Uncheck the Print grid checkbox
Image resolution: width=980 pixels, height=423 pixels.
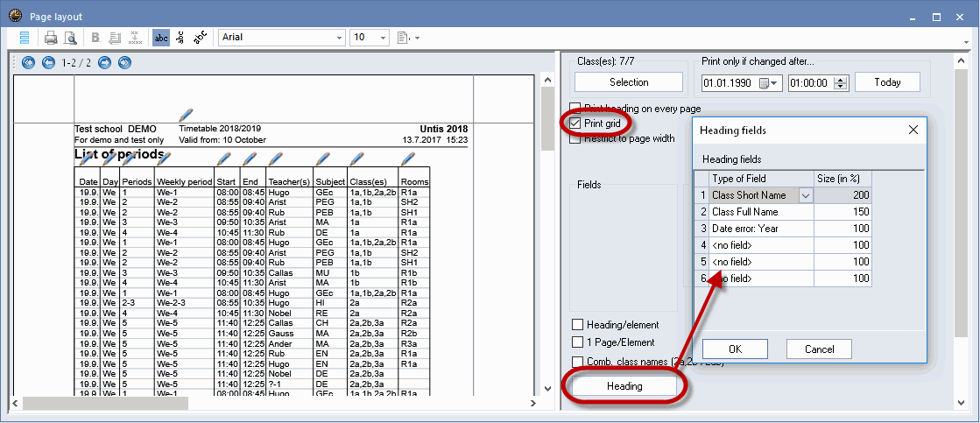(575, 123)
